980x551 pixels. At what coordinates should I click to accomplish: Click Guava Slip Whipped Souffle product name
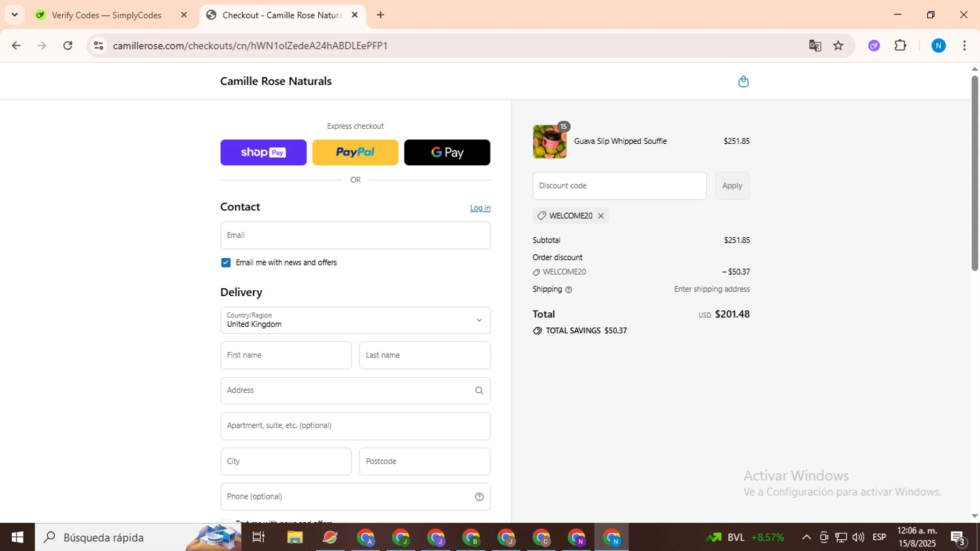[621, 141]
